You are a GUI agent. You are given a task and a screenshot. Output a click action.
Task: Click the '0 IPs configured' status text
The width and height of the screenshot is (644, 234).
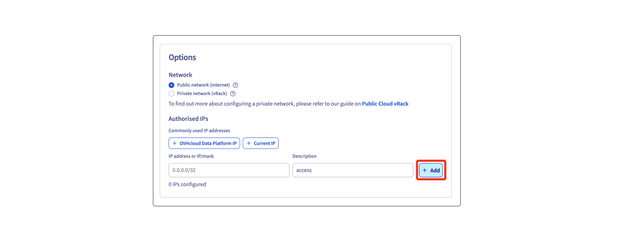coord(187,184)
